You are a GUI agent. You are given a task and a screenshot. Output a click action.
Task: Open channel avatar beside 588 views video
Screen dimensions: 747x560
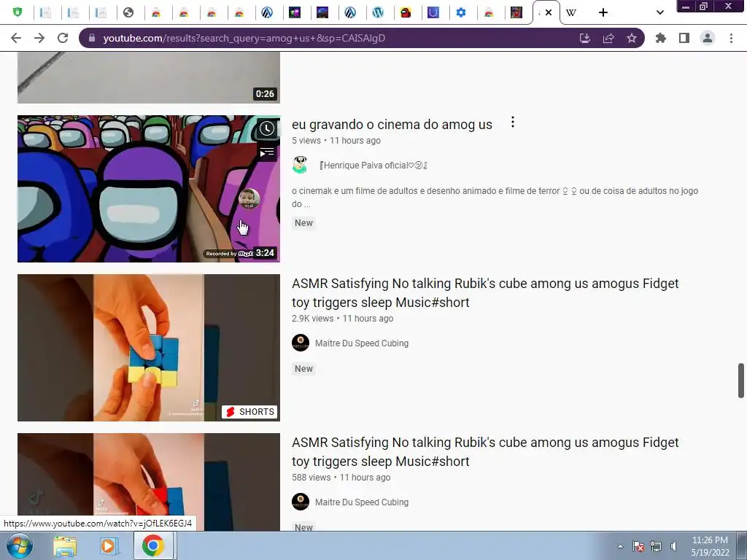[300, 502]
